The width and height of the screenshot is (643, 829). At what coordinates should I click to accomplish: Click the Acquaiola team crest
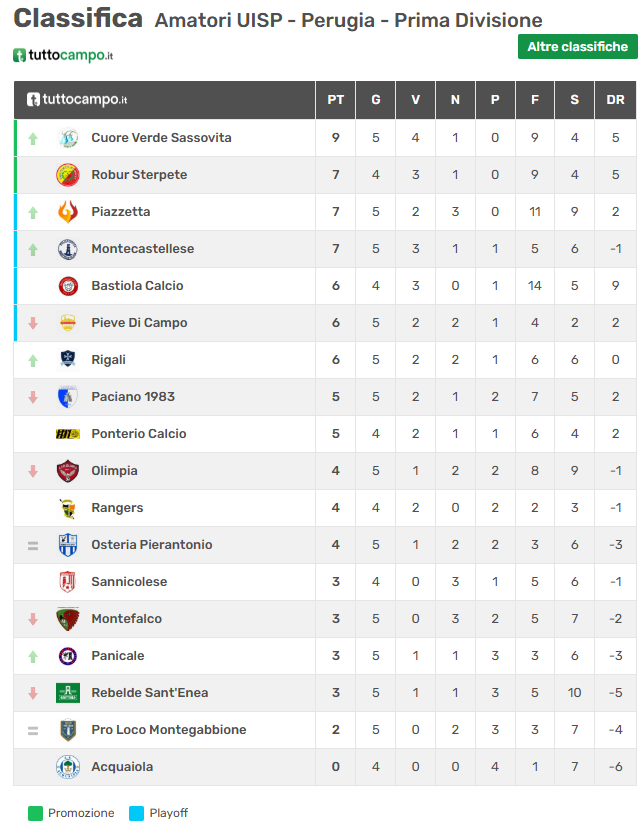[68, 767]
